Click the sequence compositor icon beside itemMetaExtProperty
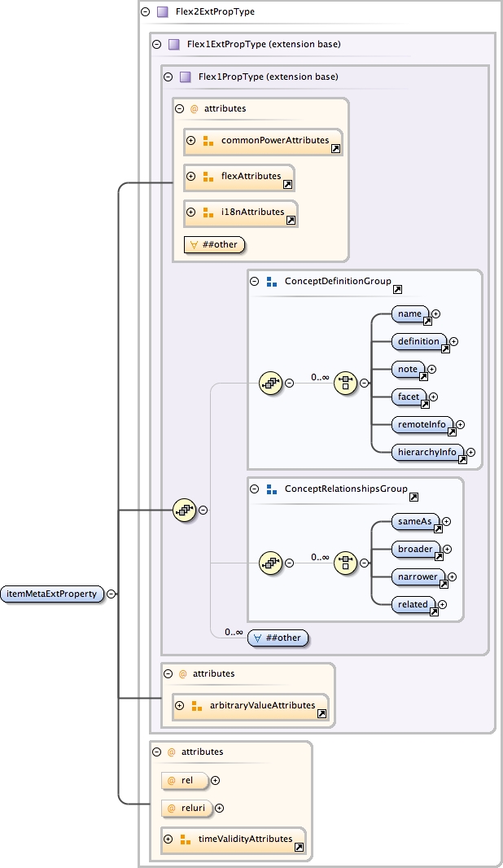This screenshot has width=503, height=868. tap(185, 511)
